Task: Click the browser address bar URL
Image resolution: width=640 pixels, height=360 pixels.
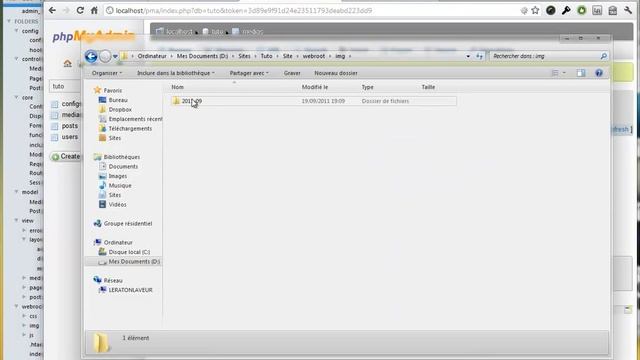Action: tap(244, 11)
